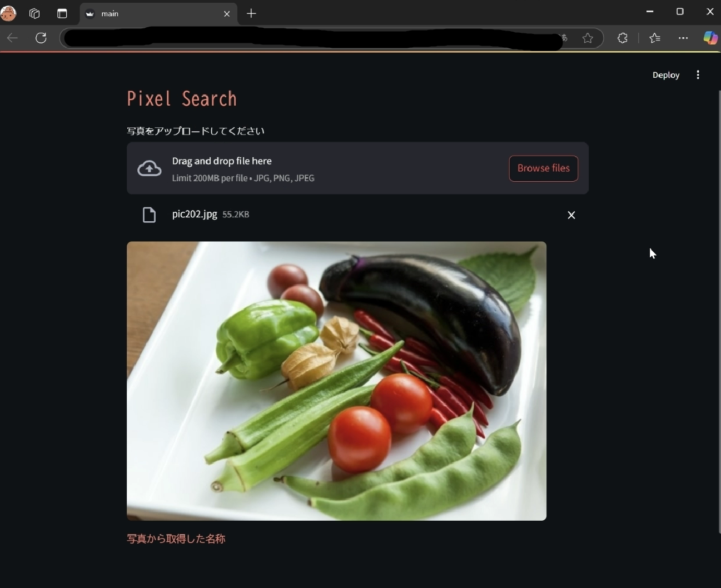Click the cloud upload icon
This screenshot has width=721, height=588.
point(150,168)
